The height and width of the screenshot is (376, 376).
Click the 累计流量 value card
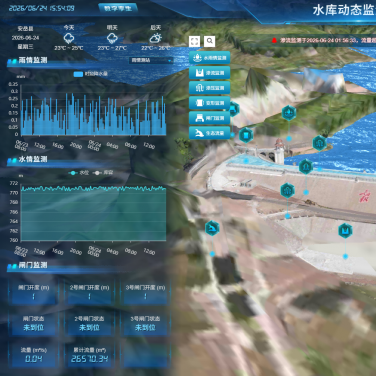tap(89, 355)
